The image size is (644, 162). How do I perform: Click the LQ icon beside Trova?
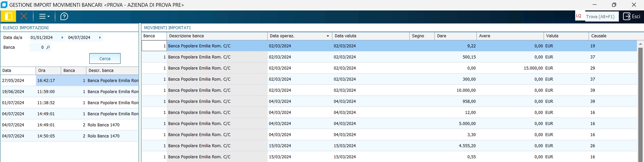click(579, 16)
